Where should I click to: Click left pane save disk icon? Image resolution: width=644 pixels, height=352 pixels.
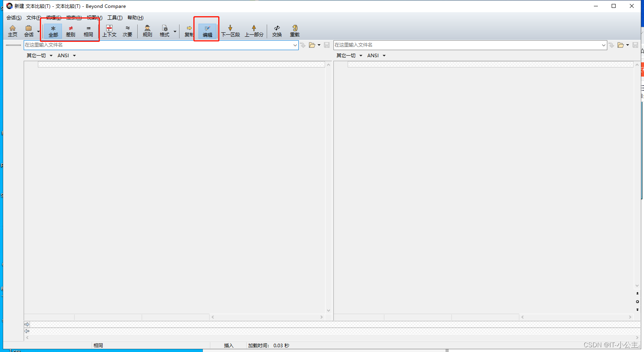click(x=327, y=45)
